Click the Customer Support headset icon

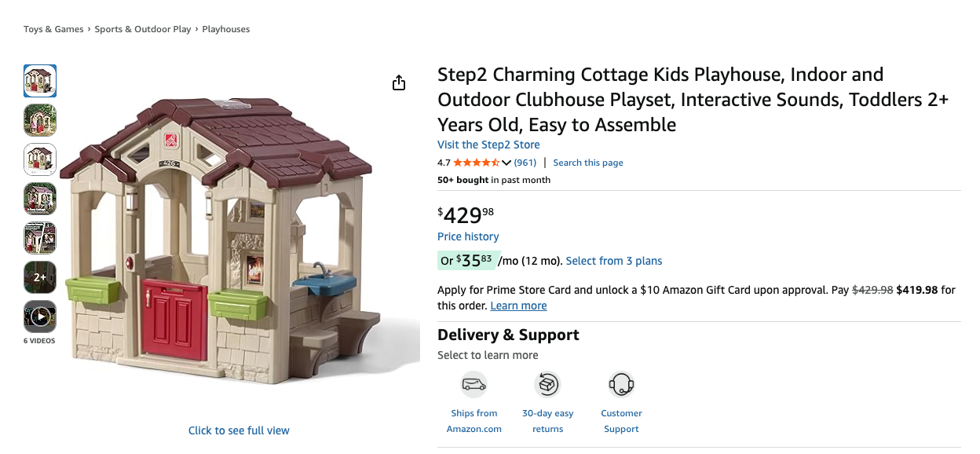click(621, 385)
